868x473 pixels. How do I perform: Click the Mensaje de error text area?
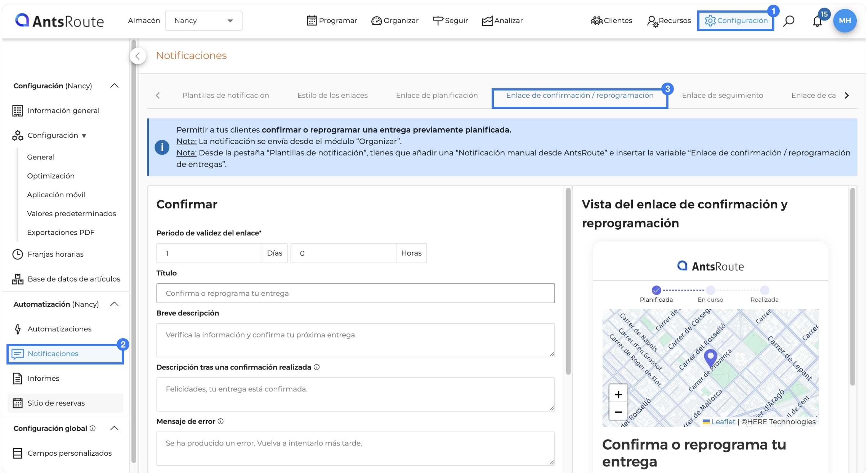[x=355, y=448]
